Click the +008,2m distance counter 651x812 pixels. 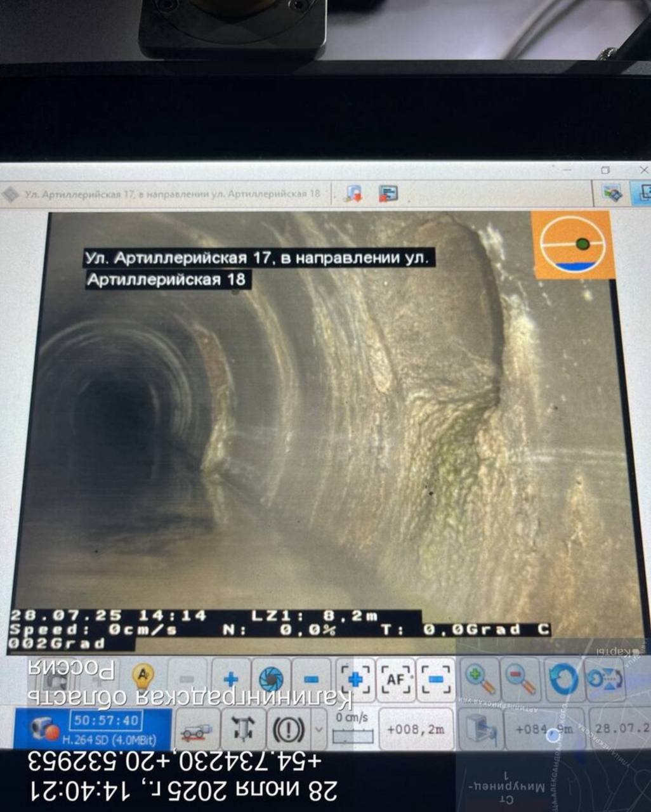[416, 729]
